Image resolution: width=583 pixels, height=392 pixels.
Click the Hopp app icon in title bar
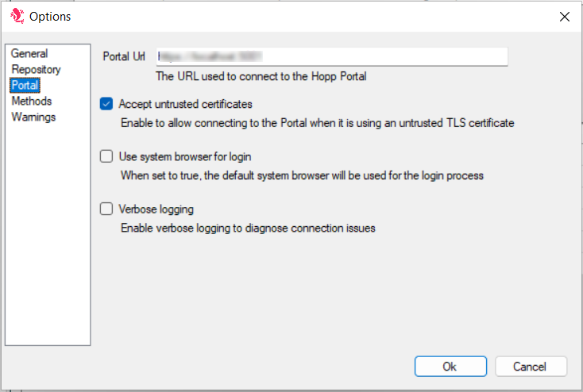click(15, 16)
